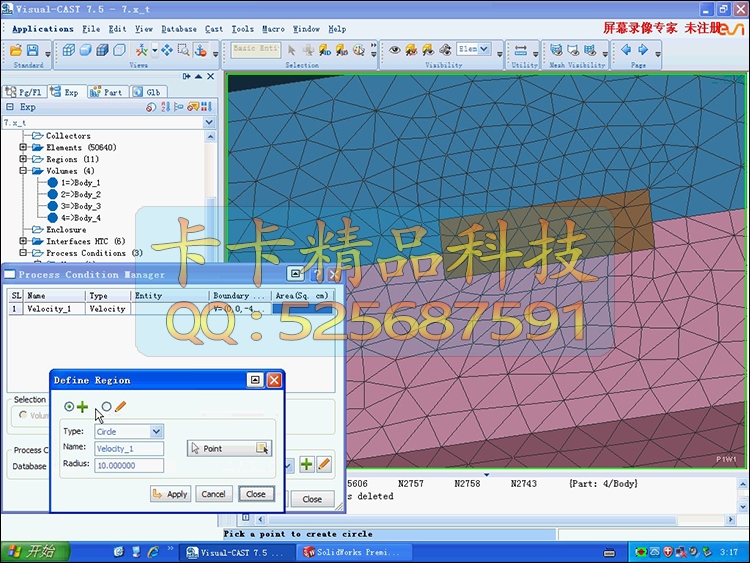Click the first Mesh Visibility icon

click(x=556, y=50)
